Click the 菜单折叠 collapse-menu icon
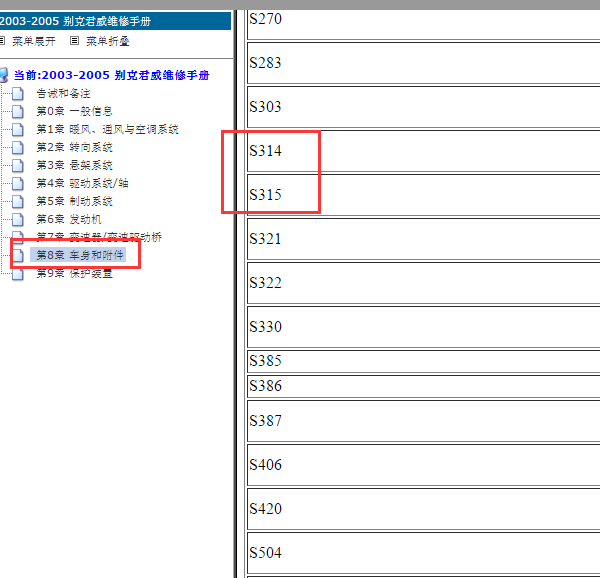 (x=74, y=41)
